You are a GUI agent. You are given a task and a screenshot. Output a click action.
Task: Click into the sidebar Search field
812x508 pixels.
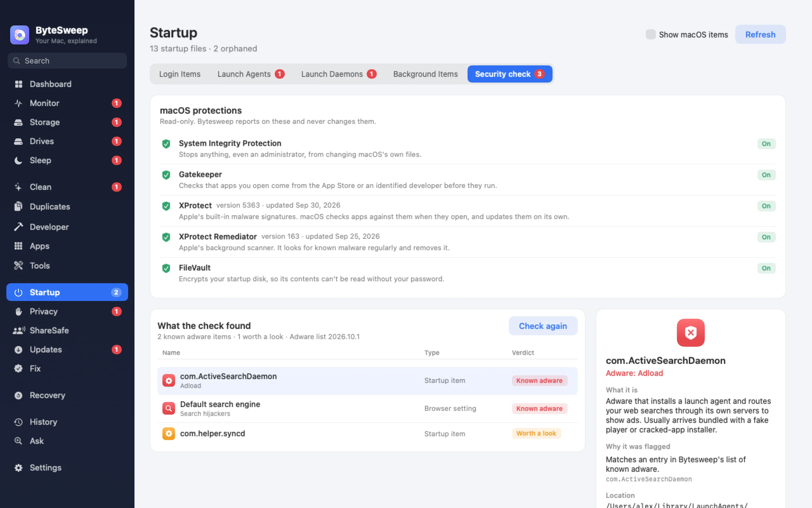pyautogui.click(x=67, y=61)
